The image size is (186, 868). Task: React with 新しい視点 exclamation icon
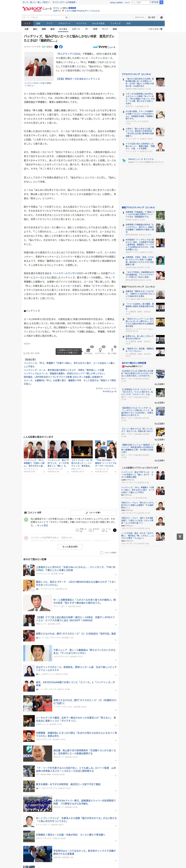[112, 350]
